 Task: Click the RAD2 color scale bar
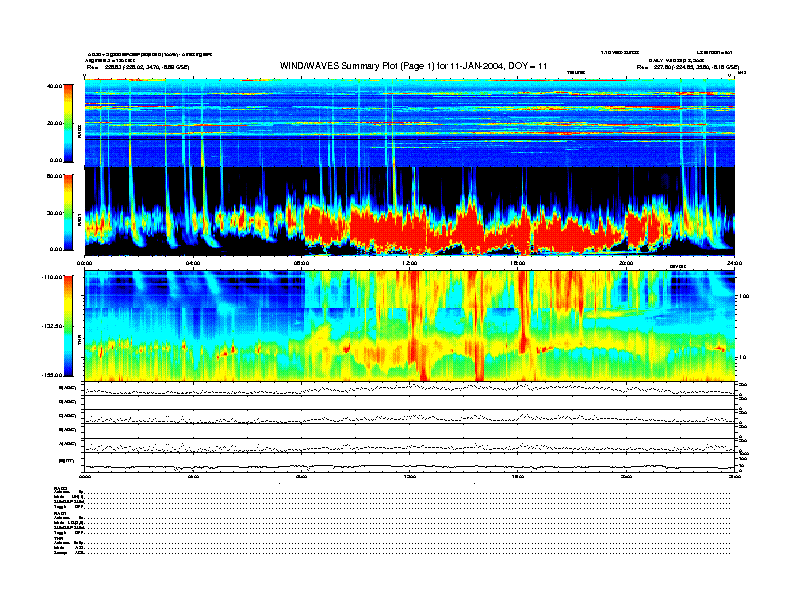tap(67, 122)
